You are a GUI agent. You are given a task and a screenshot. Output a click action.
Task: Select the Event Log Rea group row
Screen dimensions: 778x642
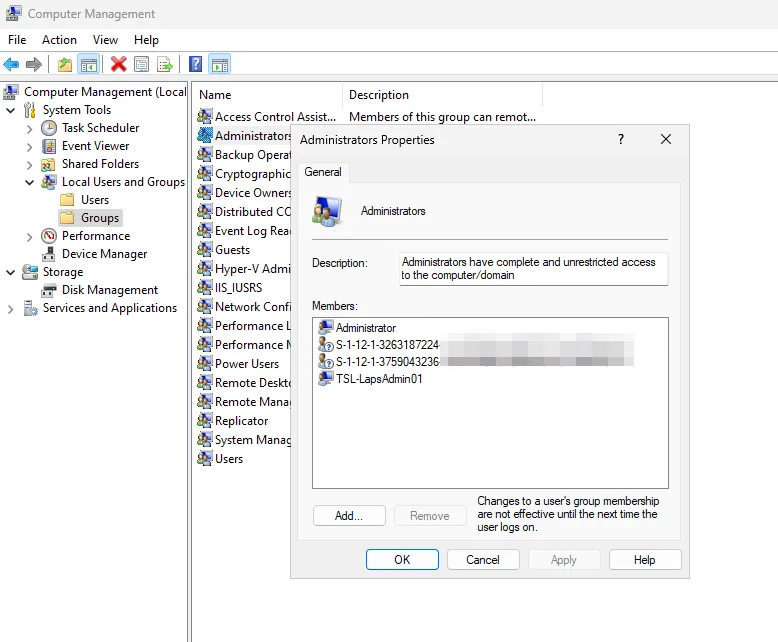coord(244,231)
